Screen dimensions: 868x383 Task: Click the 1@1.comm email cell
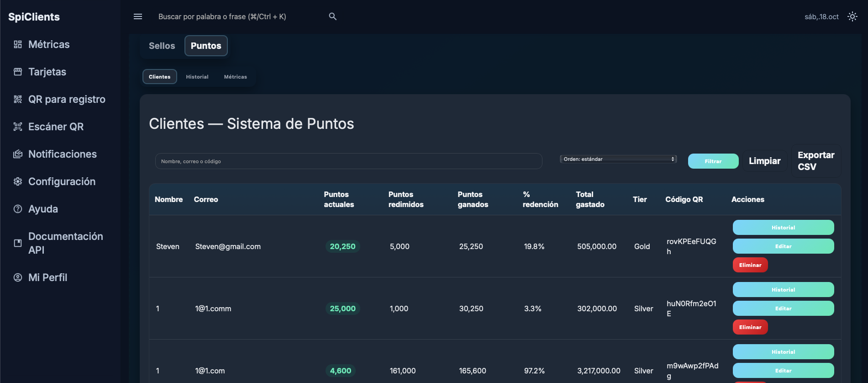pyautogui.click(x=213, y=309)
